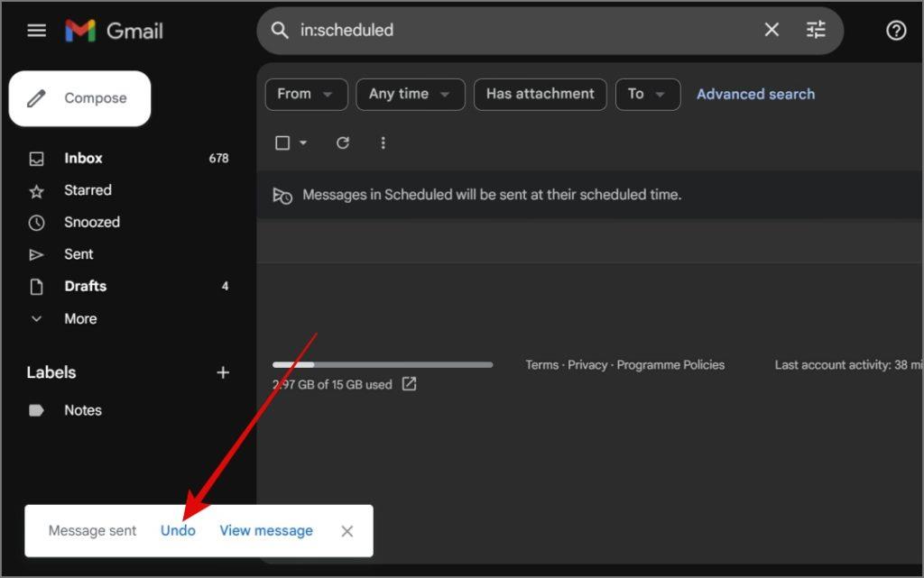Screen dimensions: 924x578
Task: Create a new label with plus icon
Action: tap(223, 372)
